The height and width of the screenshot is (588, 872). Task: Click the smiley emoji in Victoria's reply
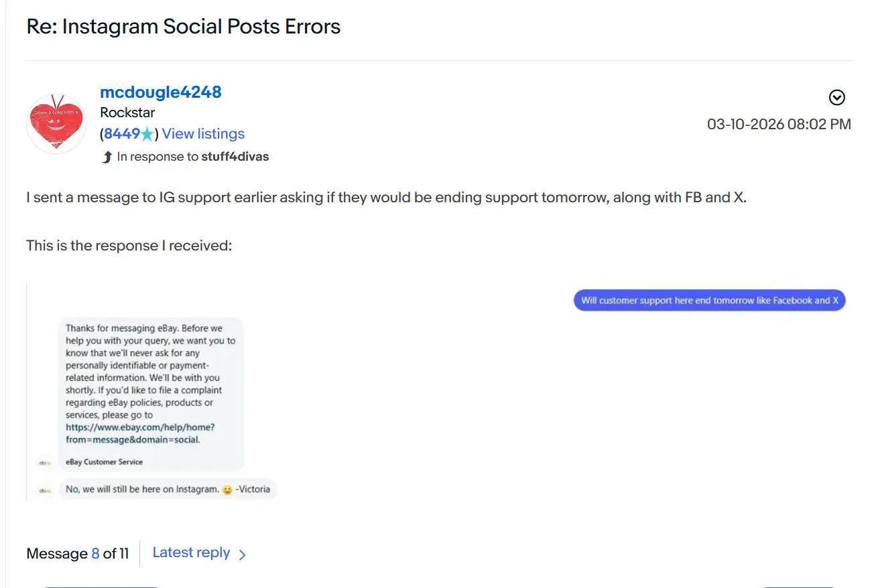point(228,490)
